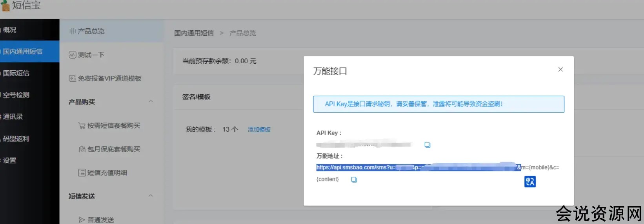644x224 pixels.
Task: Open 设置 in the sidebar
Action: (29, 160)
